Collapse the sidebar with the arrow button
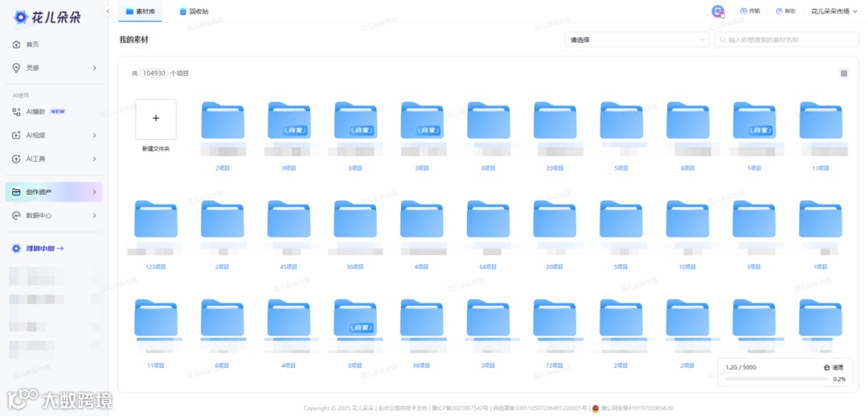Viewport: 868px width, 416px height. click(x=108, y=11)
